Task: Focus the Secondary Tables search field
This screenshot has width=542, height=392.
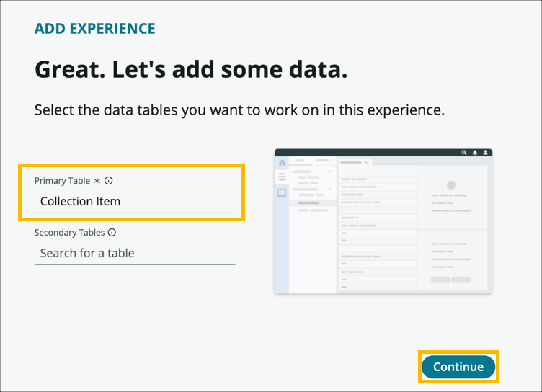Action: [x=135, y=253]
